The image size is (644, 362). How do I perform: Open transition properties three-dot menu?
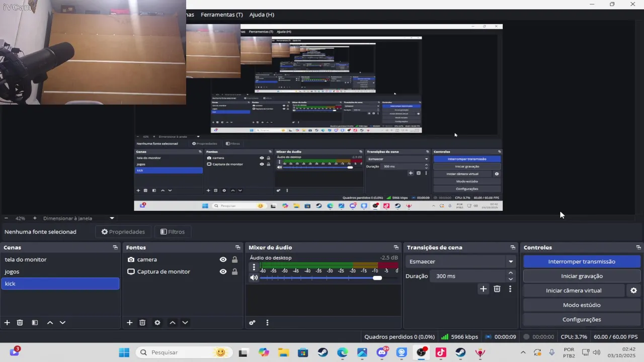tap(510, 289)
